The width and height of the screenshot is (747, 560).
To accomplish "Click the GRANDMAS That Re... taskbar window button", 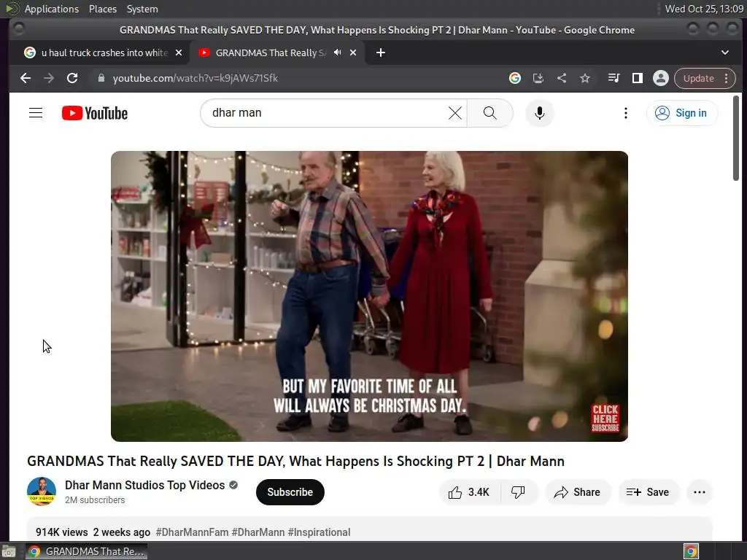I will coord(86,551).
